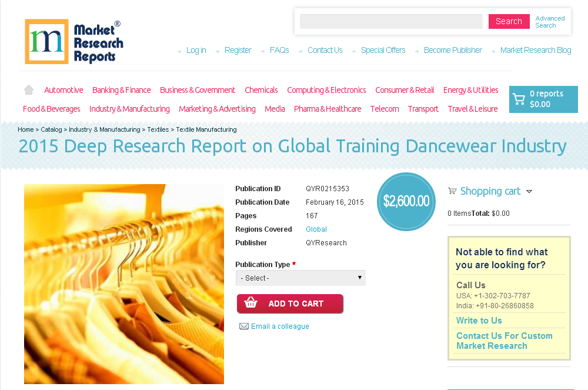
Task: Click the Home icon in the category navigation
Action: (28, 89)
